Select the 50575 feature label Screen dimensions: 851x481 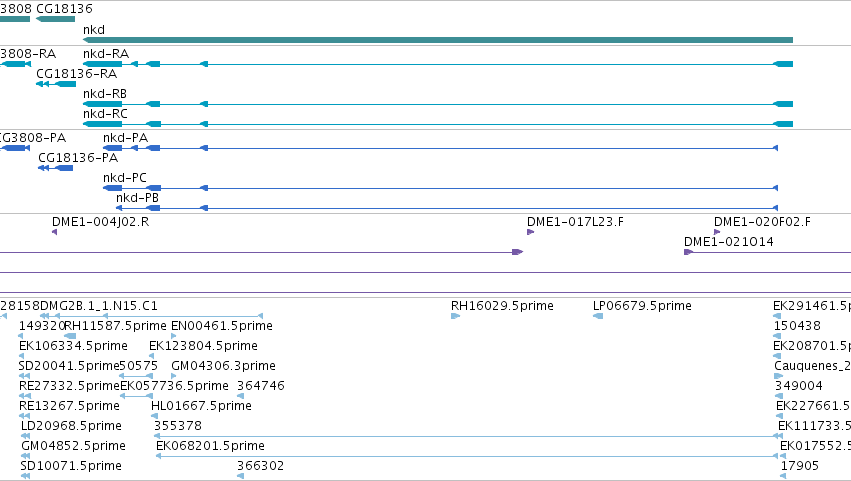(138, 366)
